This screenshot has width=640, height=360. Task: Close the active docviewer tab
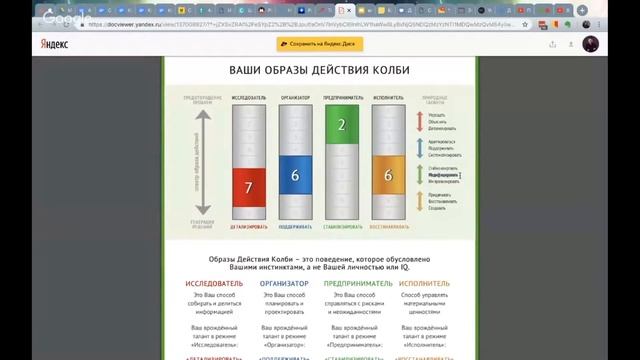(x=349, y=11)
